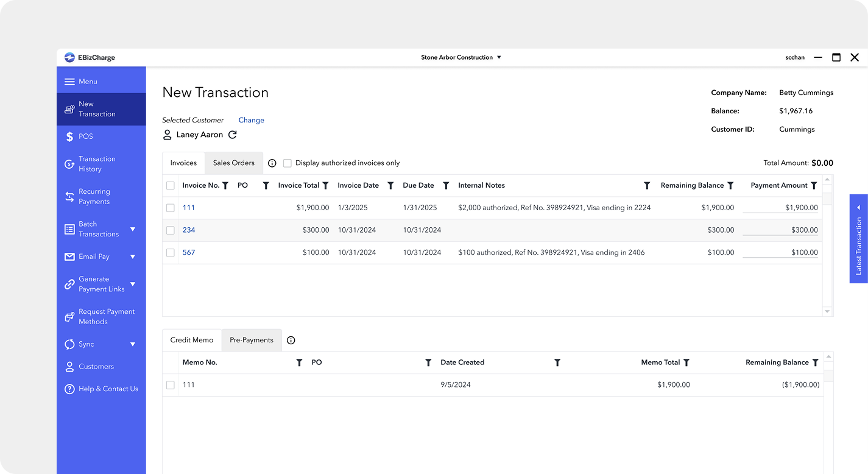Filter the Internal Notes column
The width and height of the screenshot is (868, 474).
[647, 186]
